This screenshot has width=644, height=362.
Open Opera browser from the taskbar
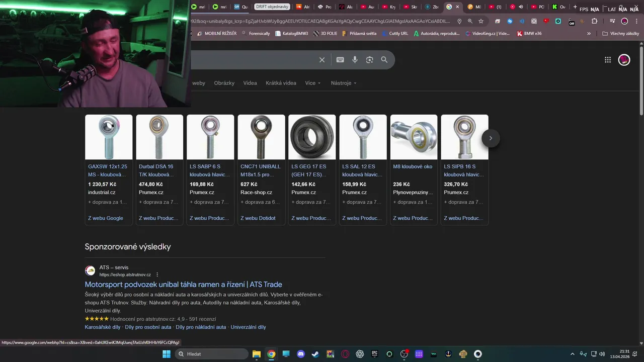[x=345, y=354]
